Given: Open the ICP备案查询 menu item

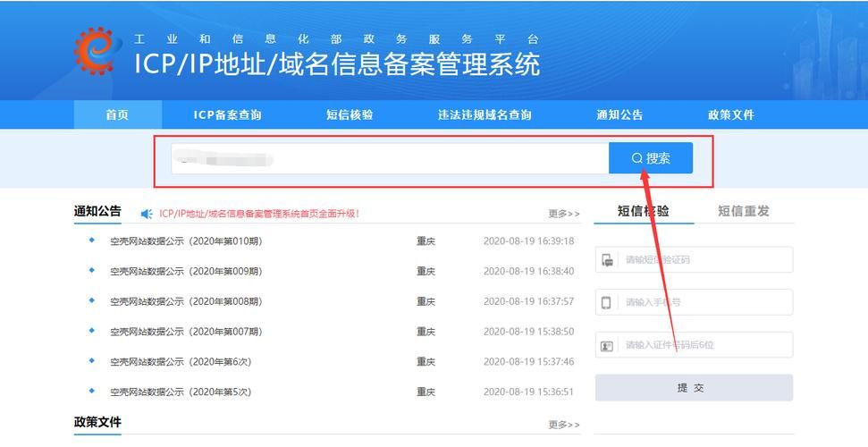Looking at the screenshot, I should pos(228,114).
